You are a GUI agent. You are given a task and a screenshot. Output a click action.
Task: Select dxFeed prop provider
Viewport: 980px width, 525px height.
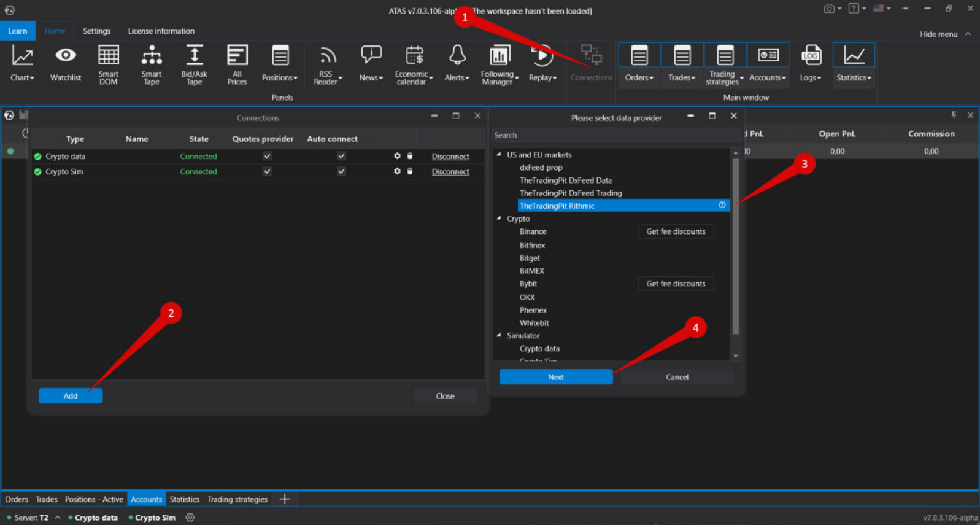click(x=541, y=167)
